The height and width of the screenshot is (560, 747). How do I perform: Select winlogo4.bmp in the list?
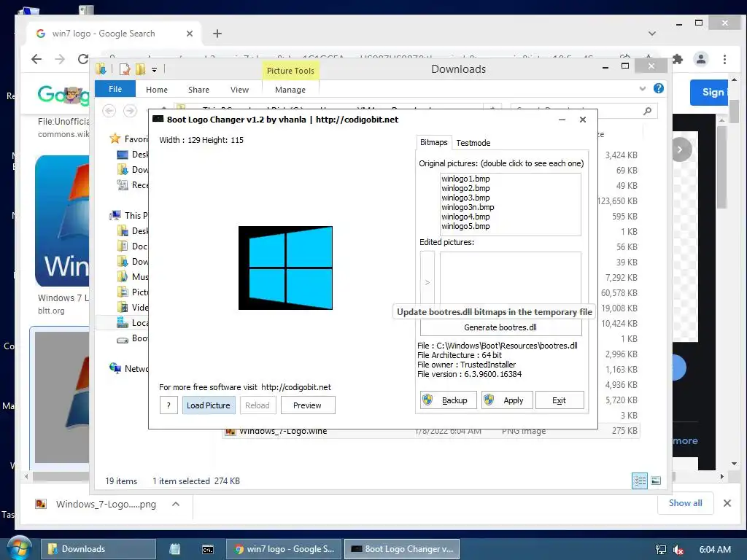tap(465, 217)
